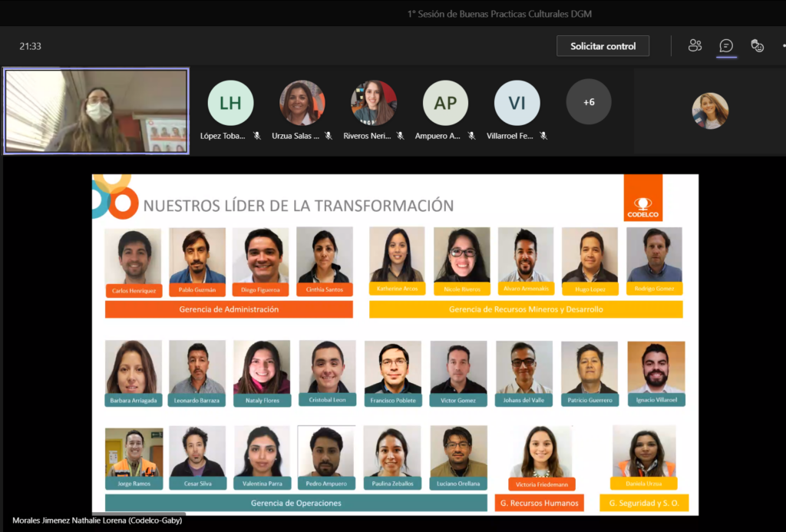Click the LH participant avatar
The height and width of the screenshot is (532, 786).
[230, 103]
